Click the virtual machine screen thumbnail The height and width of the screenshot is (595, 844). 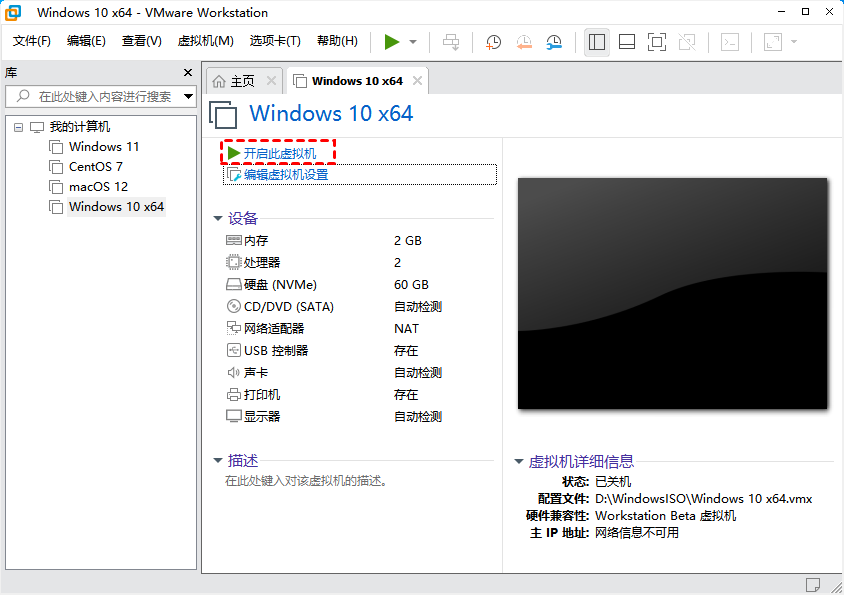672,293
